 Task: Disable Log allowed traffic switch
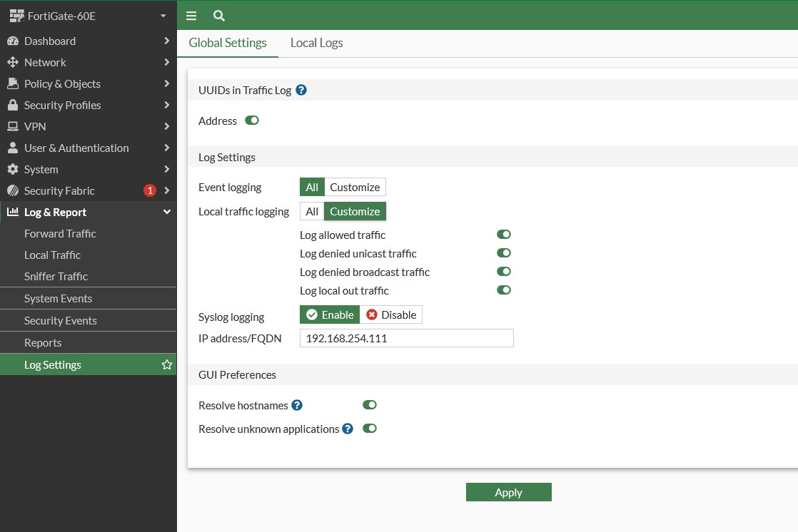click(x=504, y=235)
